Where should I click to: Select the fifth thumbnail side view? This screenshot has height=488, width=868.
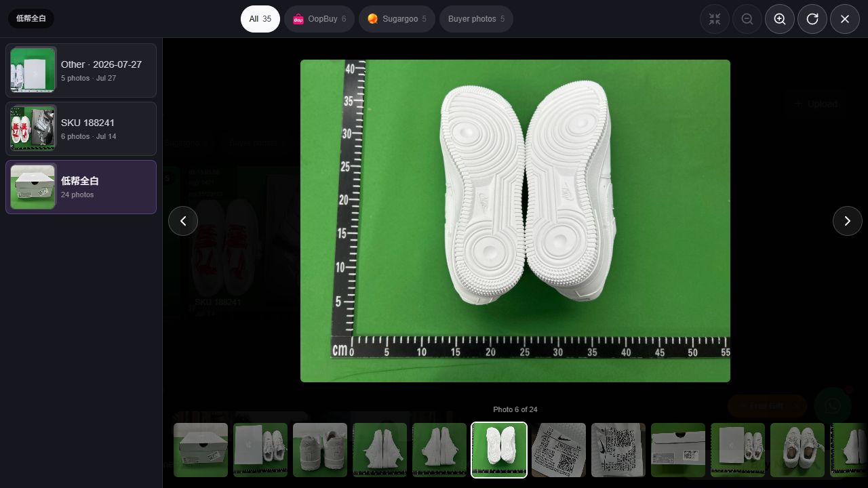coord(439,450)
